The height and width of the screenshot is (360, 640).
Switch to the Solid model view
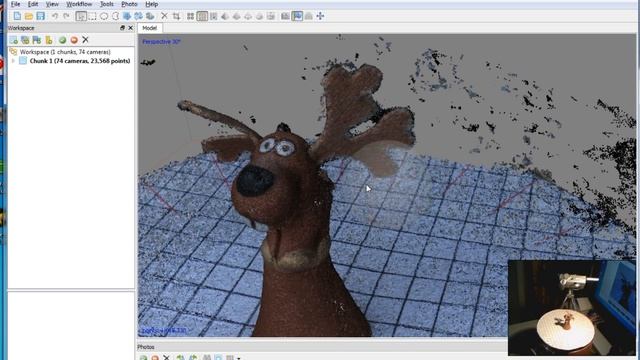236,16
